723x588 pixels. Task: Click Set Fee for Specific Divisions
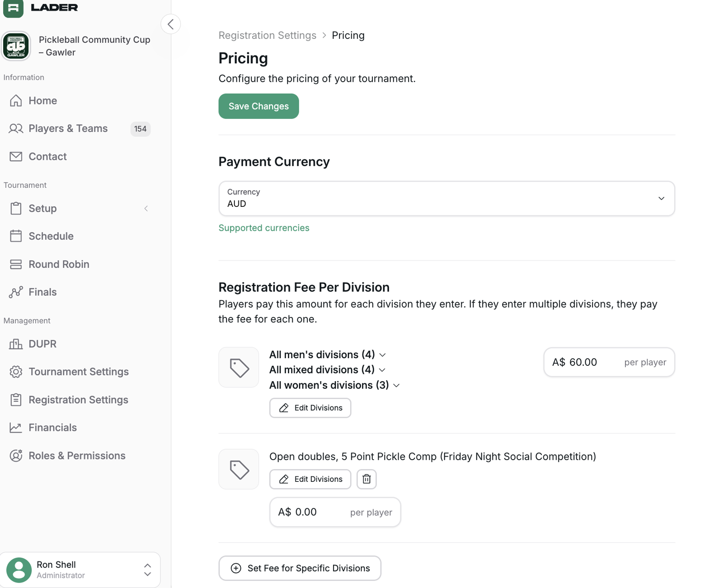[x=300, y=568]
